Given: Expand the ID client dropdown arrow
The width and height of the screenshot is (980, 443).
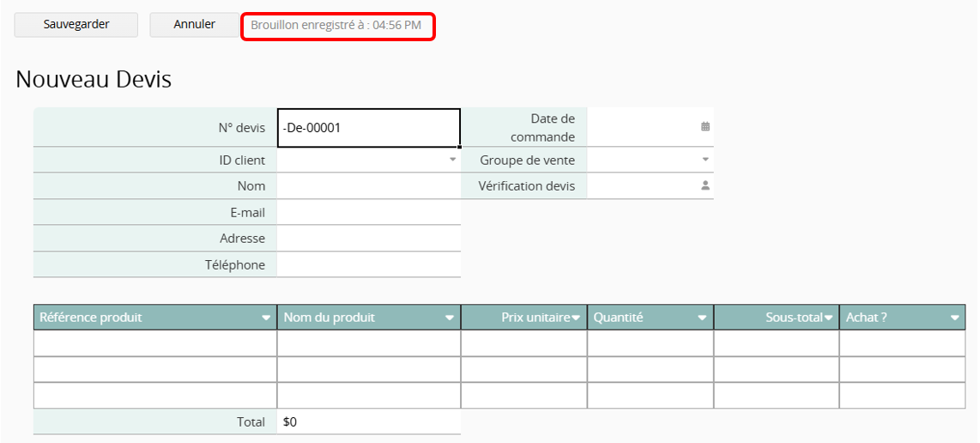Looking at the screenshot, I should point(452,160).
